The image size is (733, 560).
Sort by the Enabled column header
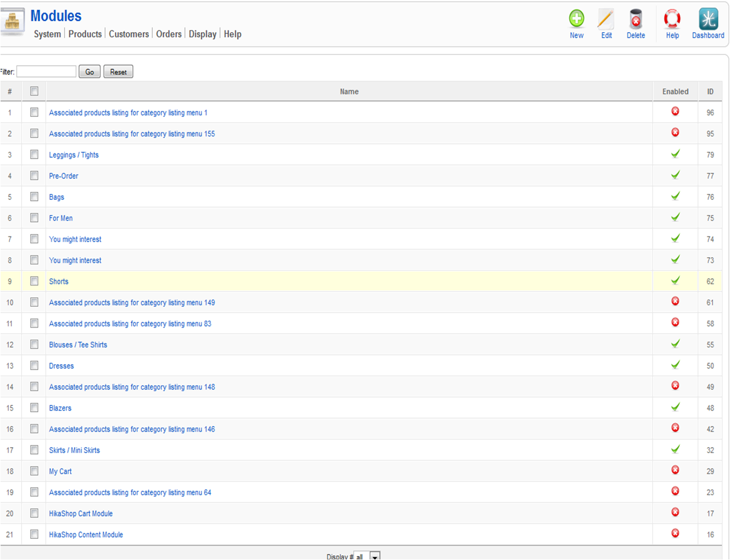coord(676,92)
